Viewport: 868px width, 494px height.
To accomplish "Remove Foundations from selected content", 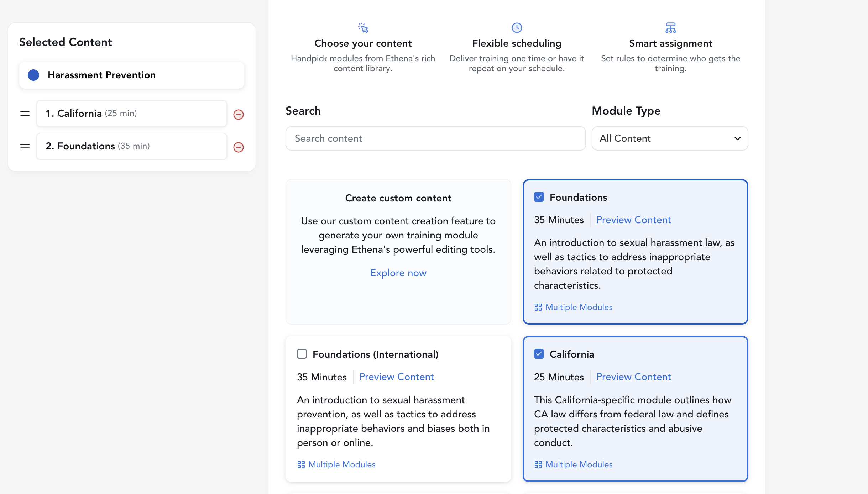I will (238, 147).
